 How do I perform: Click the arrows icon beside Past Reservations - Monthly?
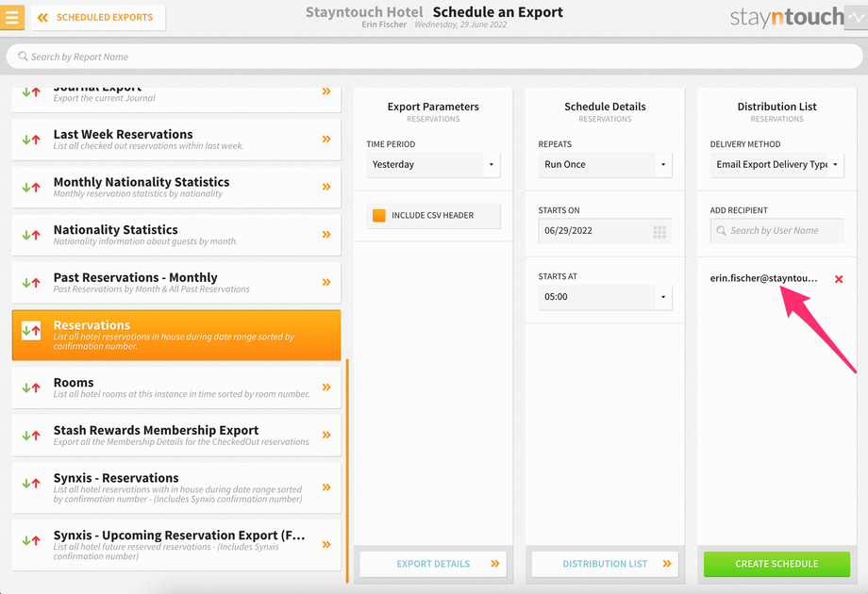31,283
